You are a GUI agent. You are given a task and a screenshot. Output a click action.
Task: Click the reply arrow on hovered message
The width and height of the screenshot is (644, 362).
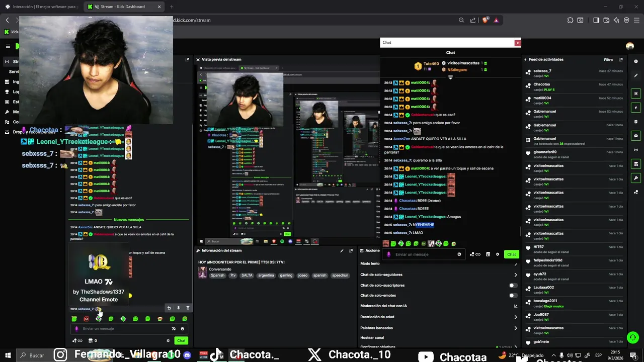click(x=169, y=308)
